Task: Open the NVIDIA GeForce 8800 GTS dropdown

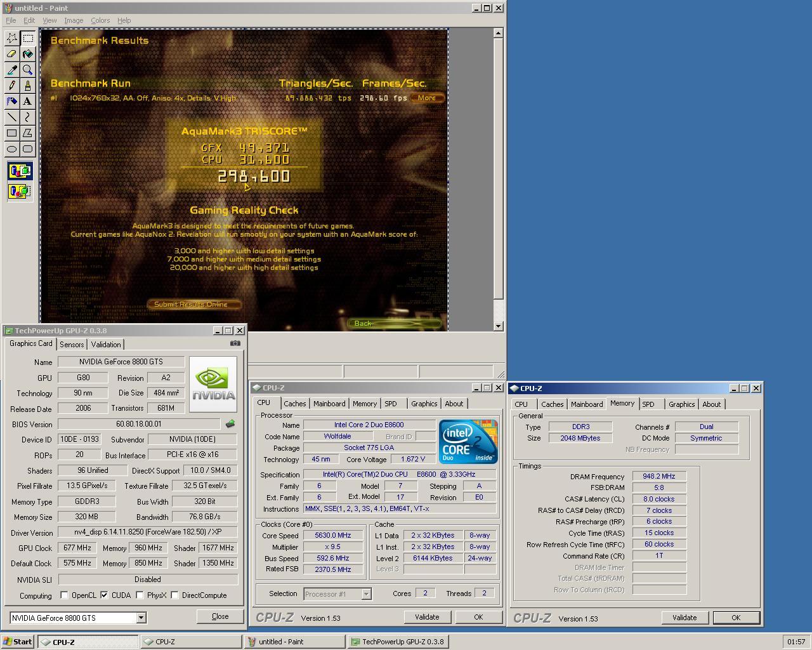Action: pyautogui.click(x=141, y=618)
